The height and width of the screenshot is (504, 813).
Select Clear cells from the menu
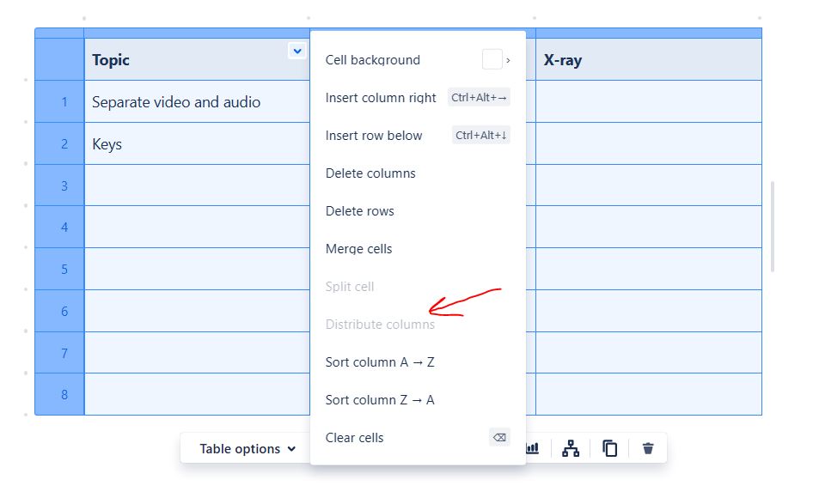click(x=354, y=438)
